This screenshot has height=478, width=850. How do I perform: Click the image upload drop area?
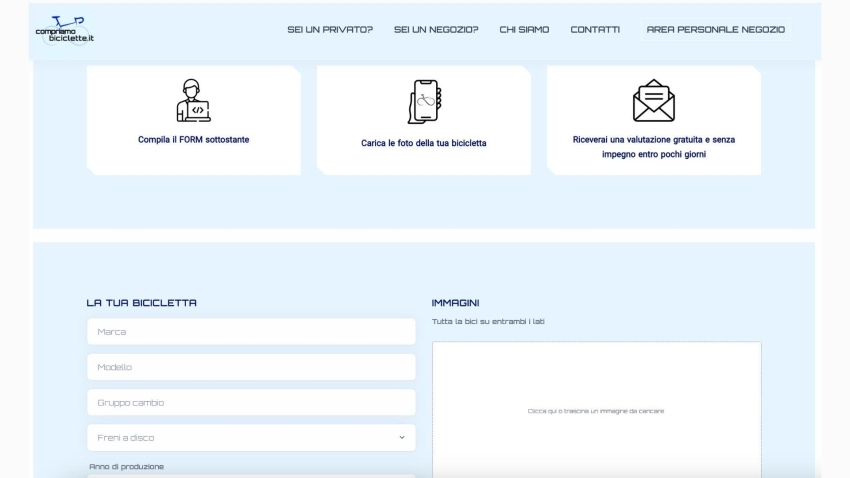tap(596, 410)
